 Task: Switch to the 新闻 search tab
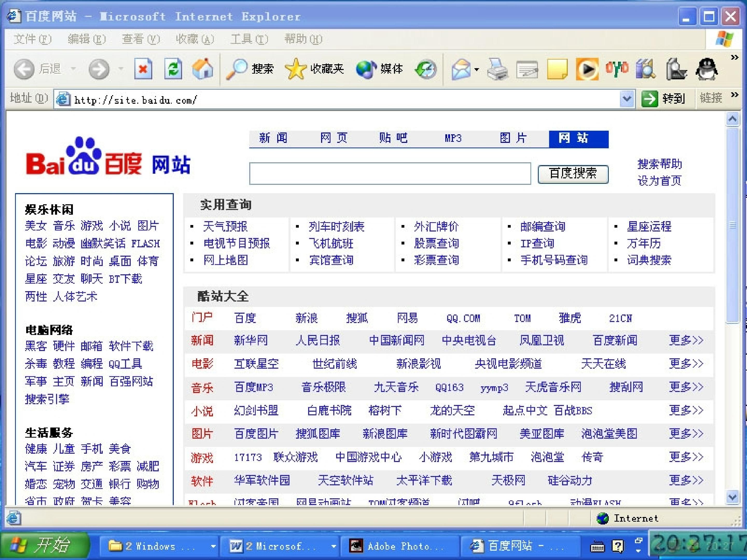[273, 138]
